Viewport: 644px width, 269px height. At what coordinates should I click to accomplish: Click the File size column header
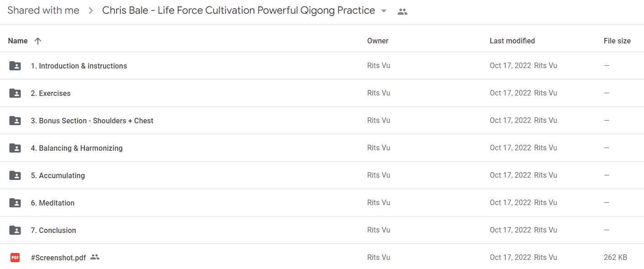(x=617, y=41)
